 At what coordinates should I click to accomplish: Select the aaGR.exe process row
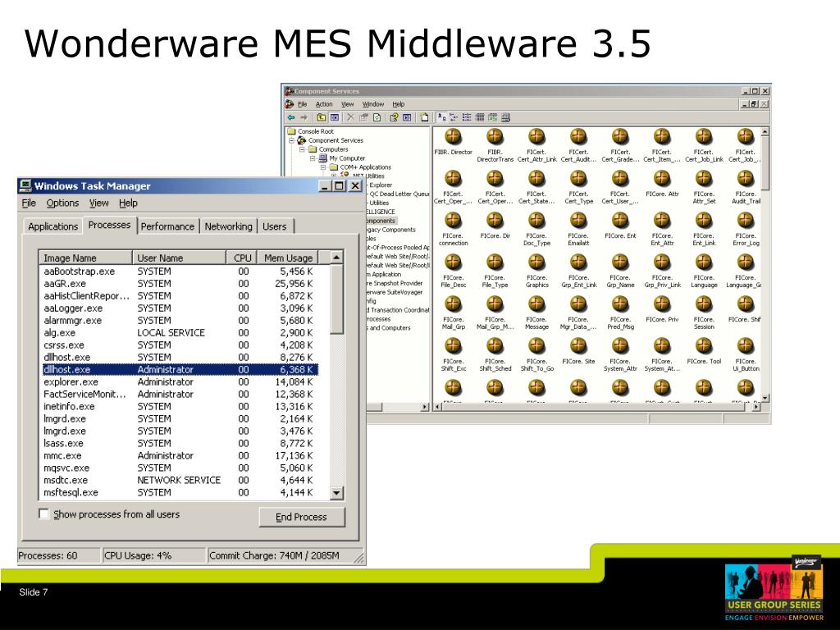coord(180,284)
